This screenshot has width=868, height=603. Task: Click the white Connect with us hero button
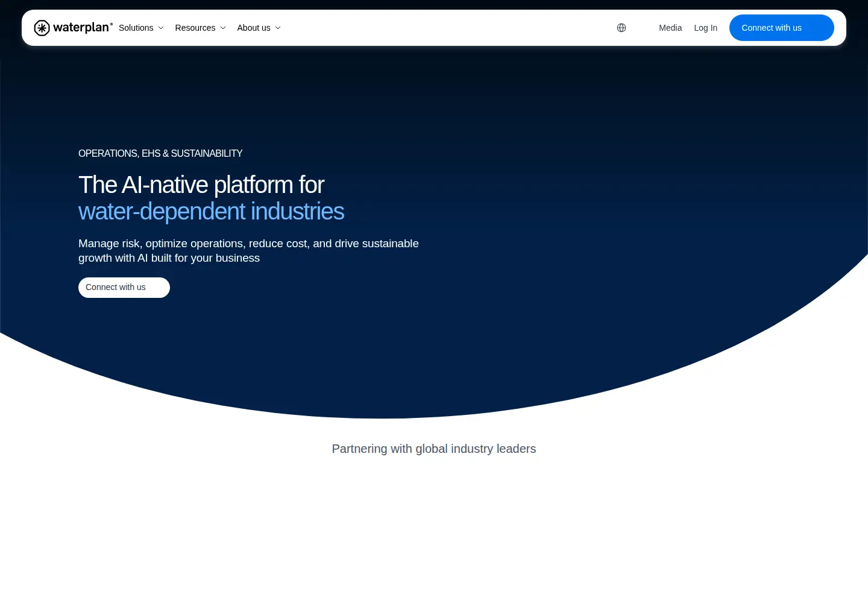[x=124, y=288]
